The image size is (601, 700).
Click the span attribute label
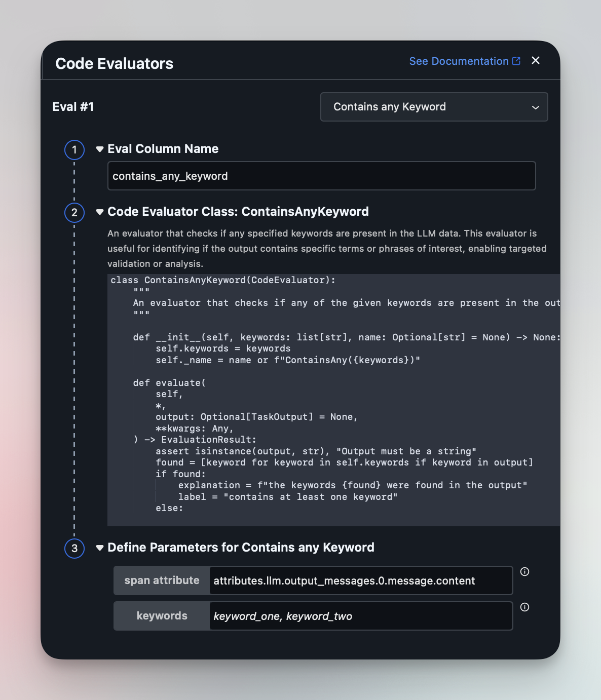162,580
